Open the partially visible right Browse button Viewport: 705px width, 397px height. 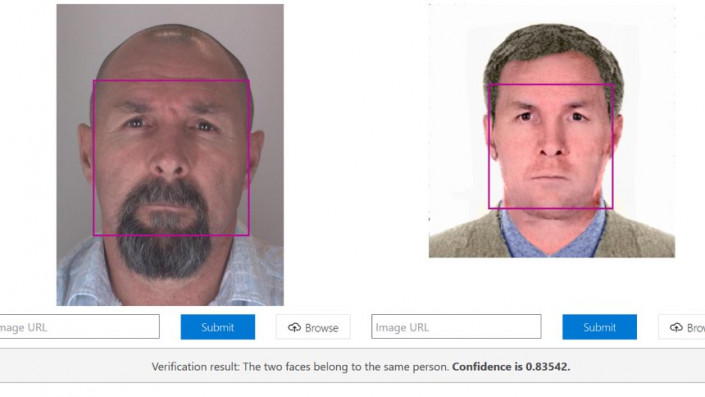[x=682, y=327]
